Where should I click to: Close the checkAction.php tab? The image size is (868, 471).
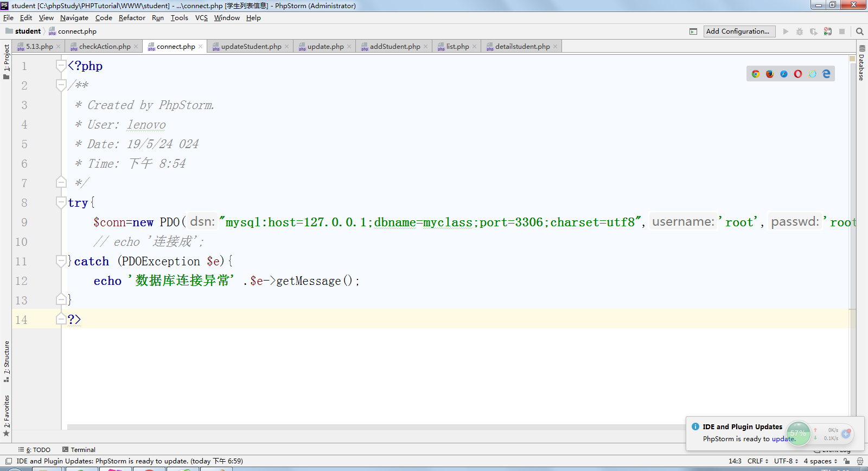point(136,47)
